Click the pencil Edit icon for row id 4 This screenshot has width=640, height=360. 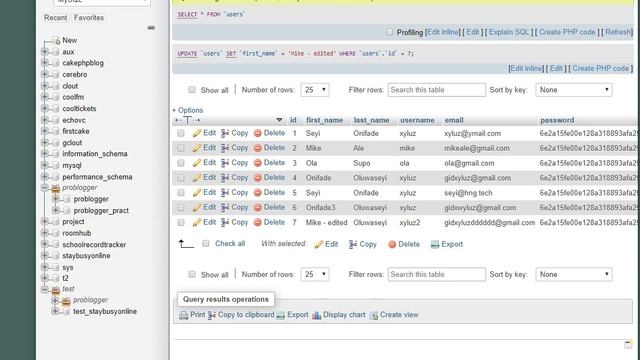(197, 178)
